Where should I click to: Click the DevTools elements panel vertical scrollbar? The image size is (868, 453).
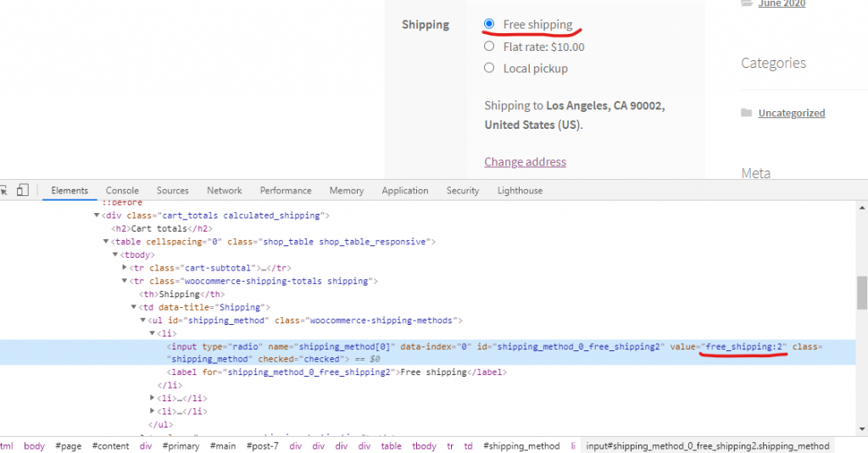tap(862, 293)
